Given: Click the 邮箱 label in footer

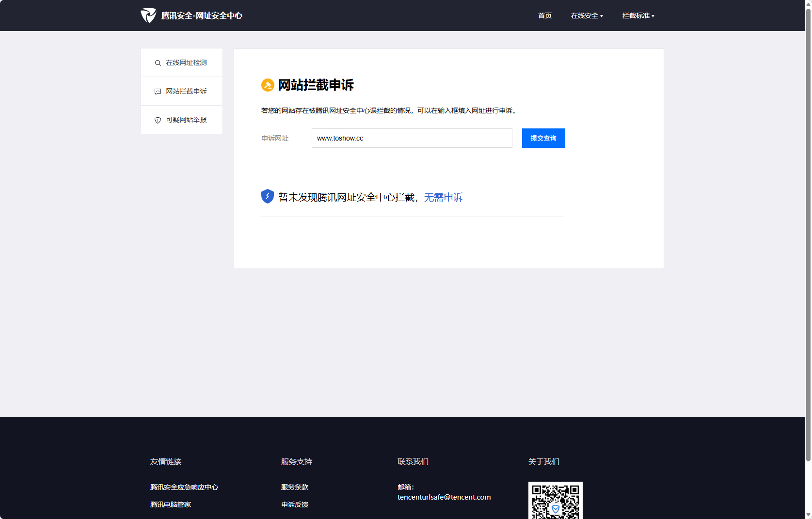Looking at the screenshot, I should [x=406, y=487].
